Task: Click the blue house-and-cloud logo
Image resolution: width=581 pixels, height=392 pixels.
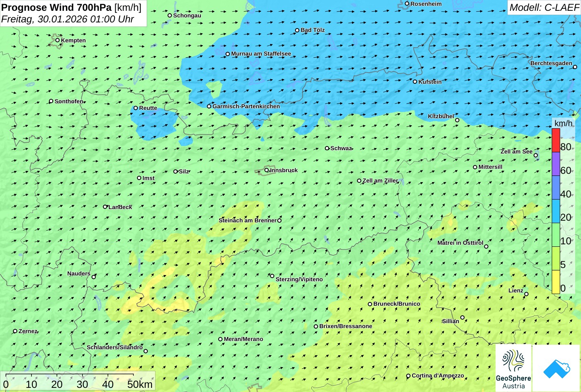Action: tap(557, 368)
